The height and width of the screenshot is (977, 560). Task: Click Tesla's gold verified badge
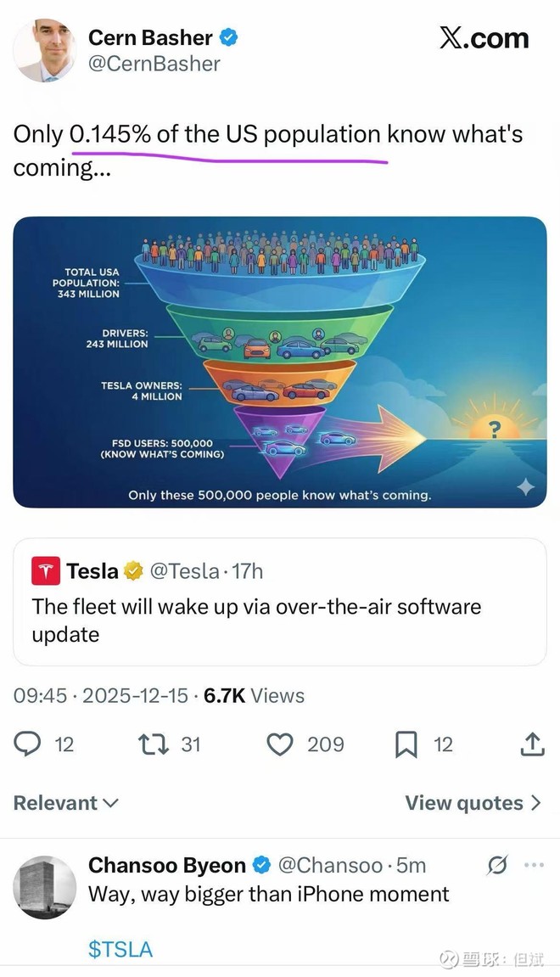pyautogui.click(x=133, y=571)
